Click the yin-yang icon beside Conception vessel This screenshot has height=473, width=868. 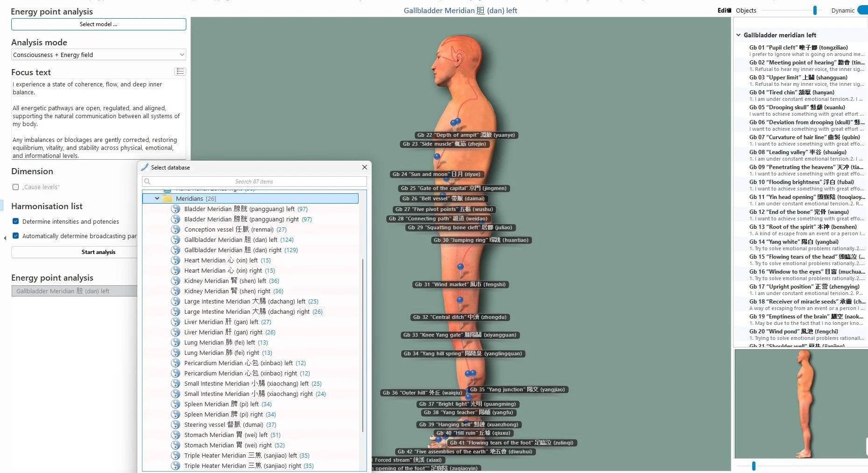[176, 229]
